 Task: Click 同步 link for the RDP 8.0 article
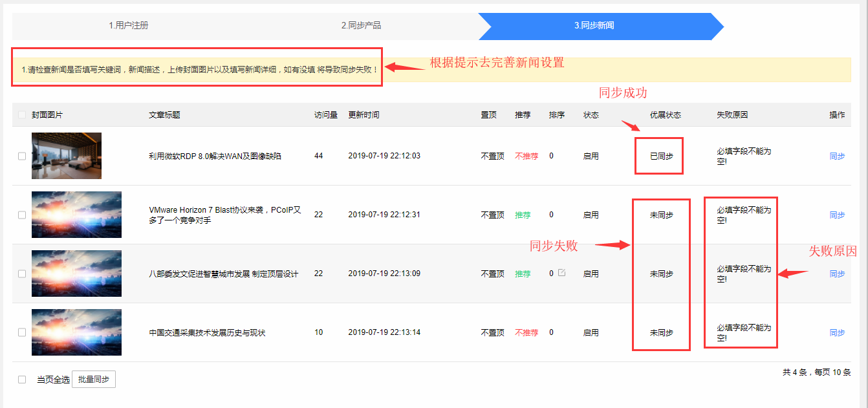click(x=837, y=156)
